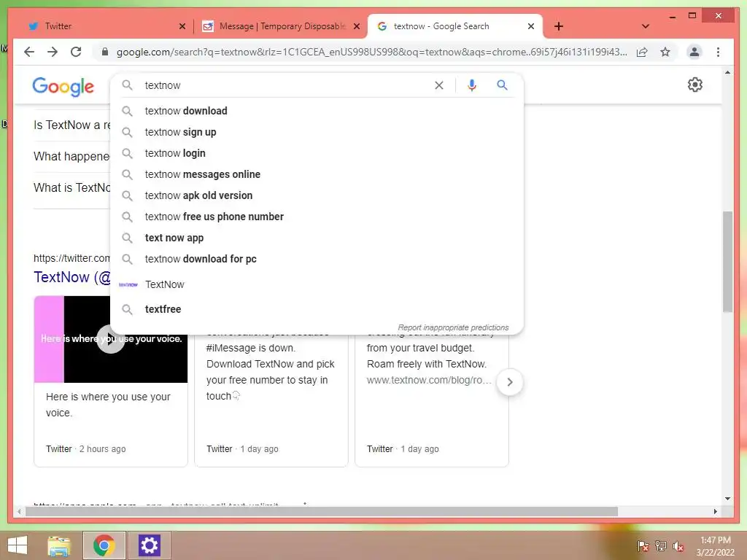Viewport: 747px width, 560px height.
Task: Open the taskbar clock showing 1:47 PM
Action: pyautogui.click(x=716, y=545)
